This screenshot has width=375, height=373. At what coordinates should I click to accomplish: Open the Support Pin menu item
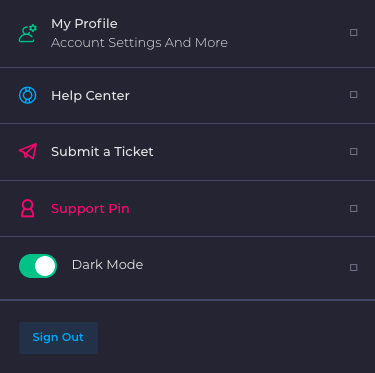(x=187, y=209)
